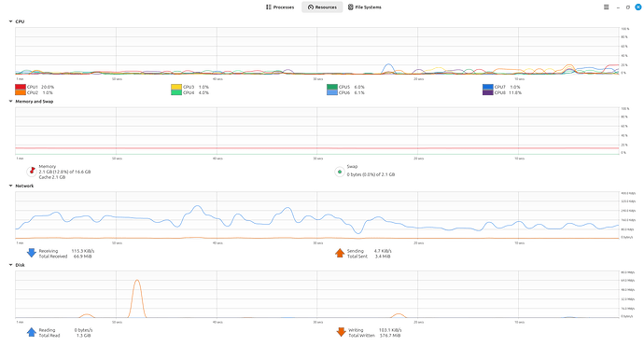Click the blue receiving line in Network graph
This screenshot has width=644, height=346.
(317, 219)
